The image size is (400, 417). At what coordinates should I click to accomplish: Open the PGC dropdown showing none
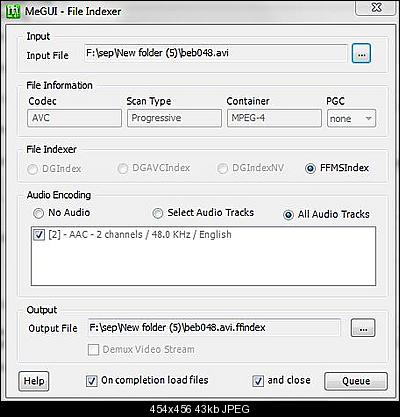pos(351,118)
